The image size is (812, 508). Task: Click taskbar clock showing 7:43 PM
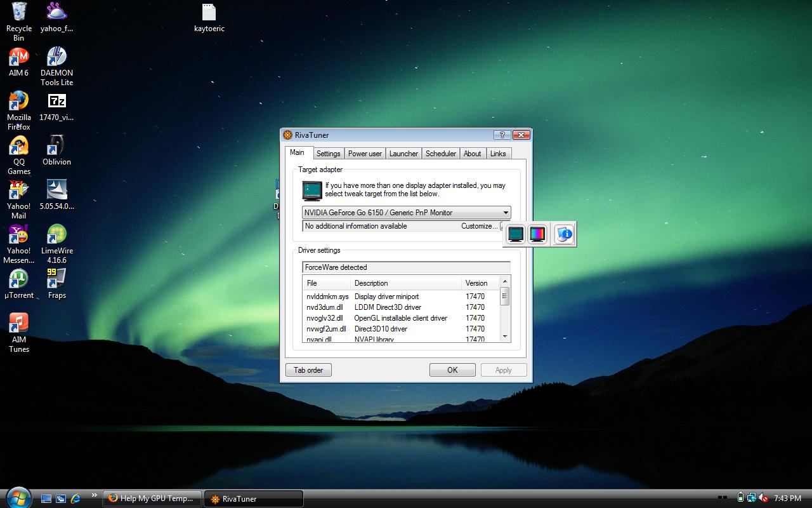[788, 498]
